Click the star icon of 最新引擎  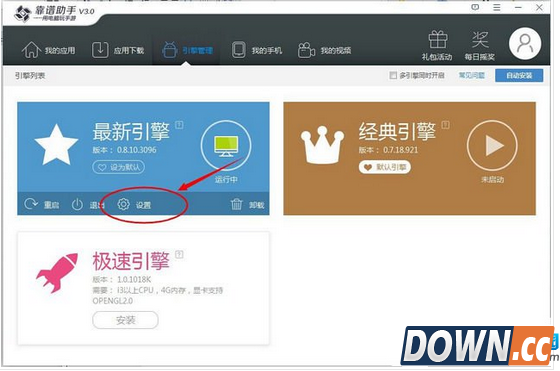(x=56, y=145)
